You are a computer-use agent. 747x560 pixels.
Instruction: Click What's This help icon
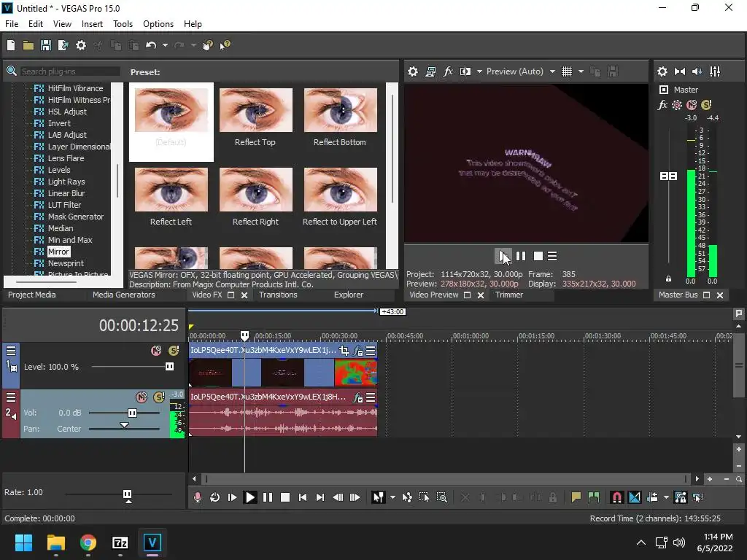pos(225,45)
